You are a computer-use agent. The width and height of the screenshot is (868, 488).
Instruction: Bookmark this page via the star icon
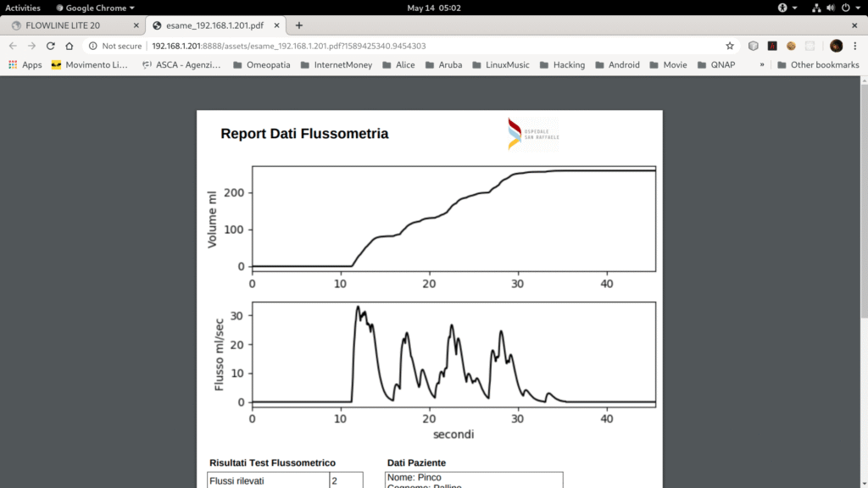tap(729, 46)
